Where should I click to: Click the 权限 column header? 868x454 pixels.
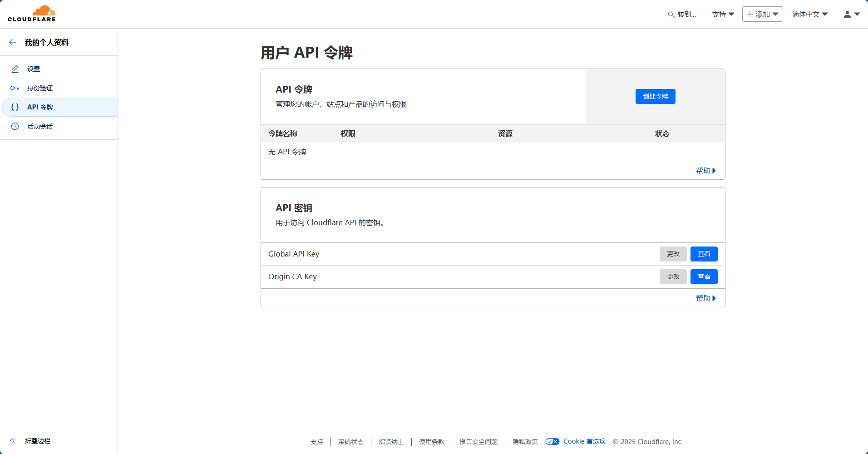[x=348, y=133]
